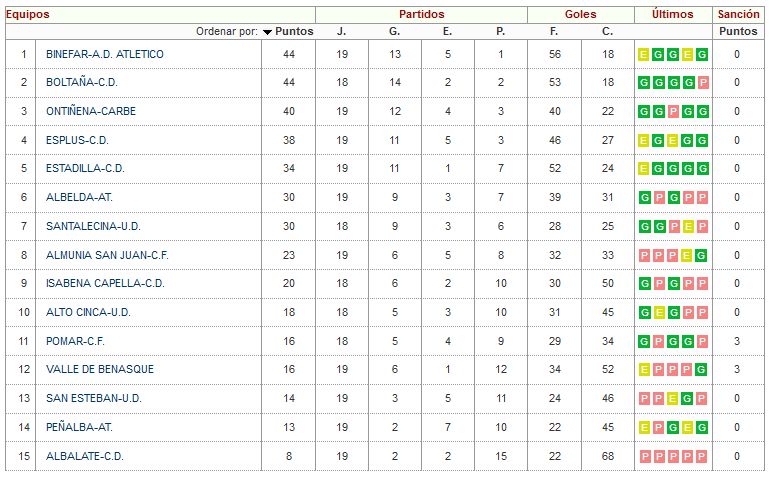Viewport: 770px width, 478px height.
Task: Sort by J. matches played header
Action: click(x=341, y=31)
